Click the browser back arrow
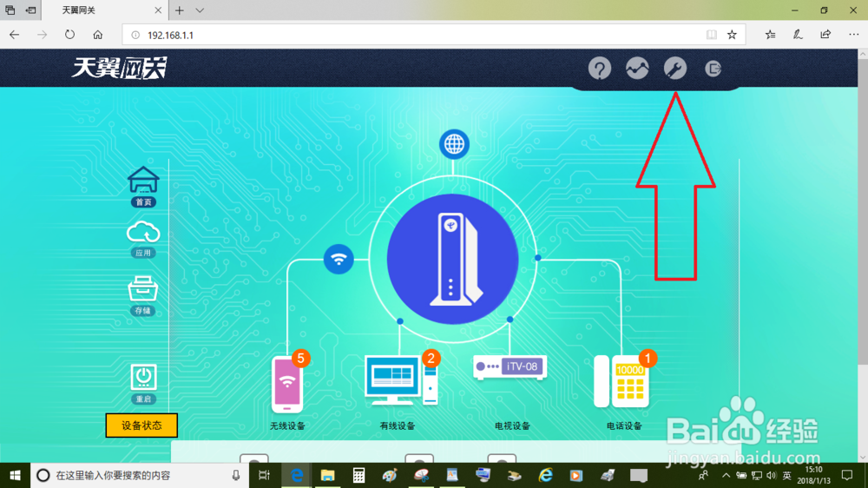This screenshot has height=488, width=868. coord(15,35)
